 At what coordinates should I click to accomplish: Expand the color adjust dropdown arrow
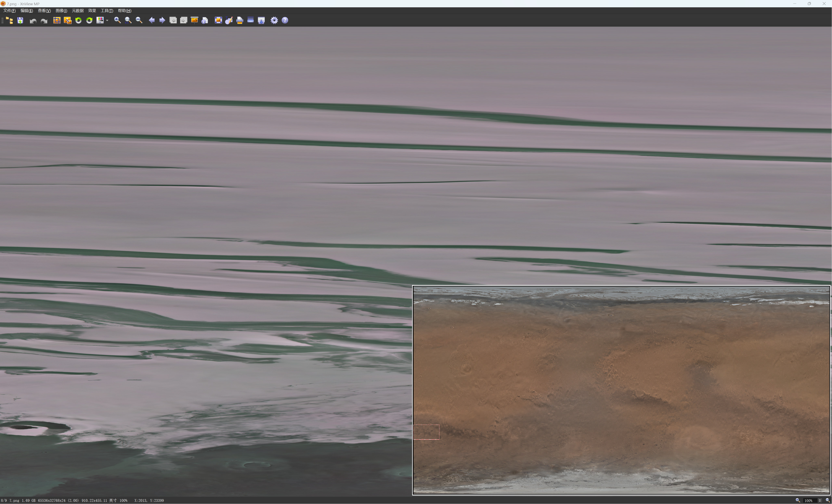[107, 21]
